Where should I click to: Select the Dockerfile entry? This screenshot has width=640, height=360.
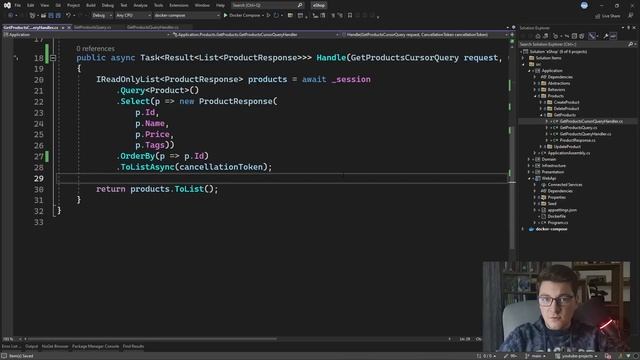click(557, 216)
